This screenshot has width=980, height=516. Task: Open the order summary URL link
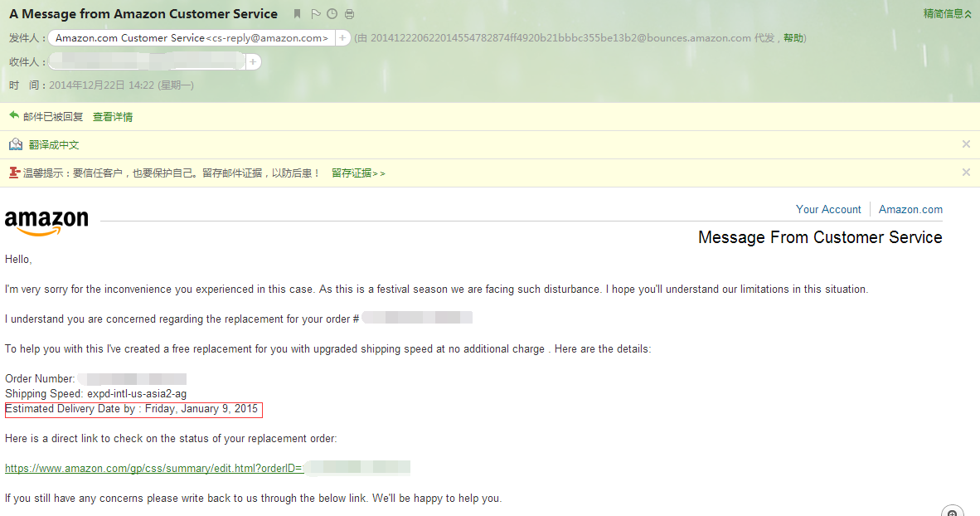pyautogui.click(x=154, y=469)
